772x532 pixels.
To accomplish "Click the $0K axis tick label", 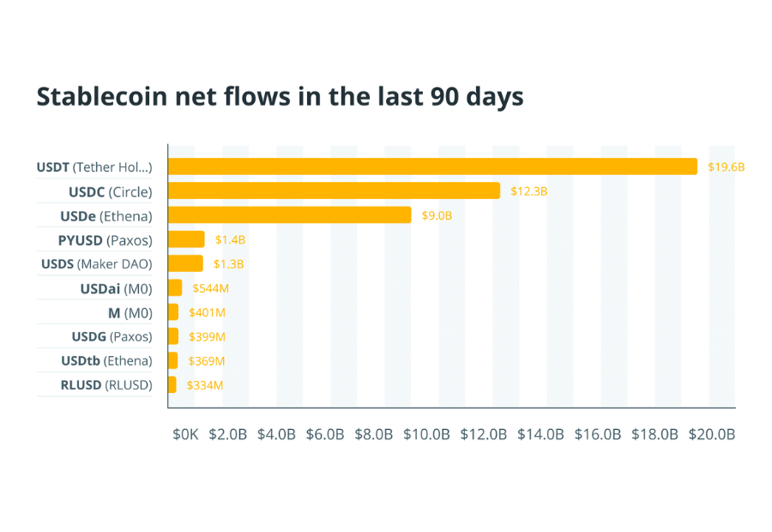I will (x=185, y=435).
